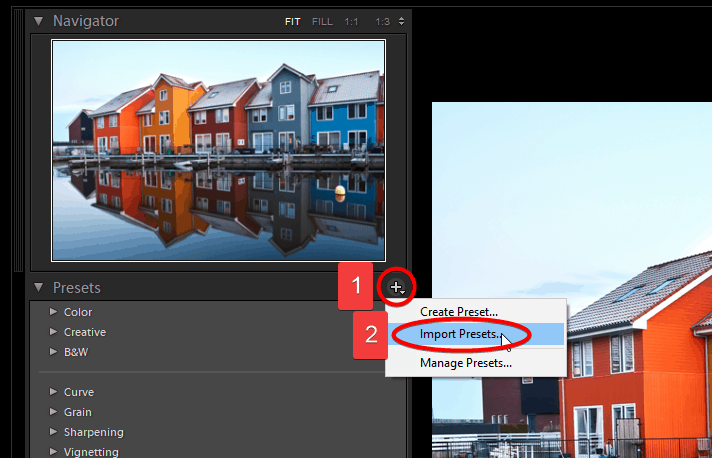Collapse the Presets panel triangle
Screen dimensions: 712x458
39,287
